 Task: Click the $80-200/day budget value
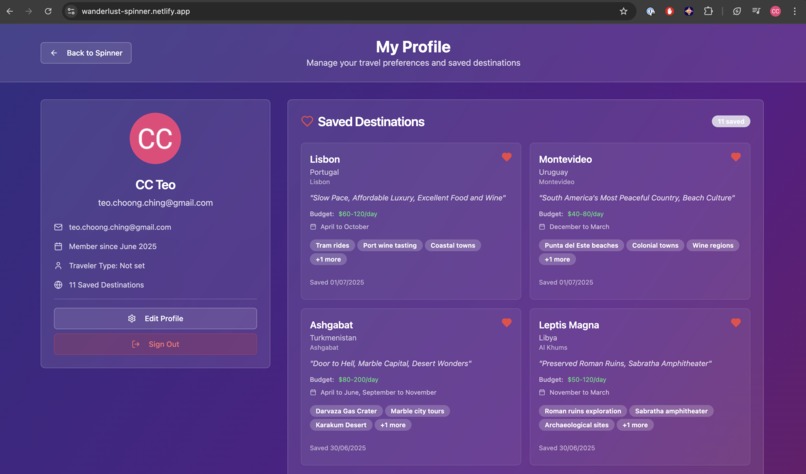click(358, 379)
